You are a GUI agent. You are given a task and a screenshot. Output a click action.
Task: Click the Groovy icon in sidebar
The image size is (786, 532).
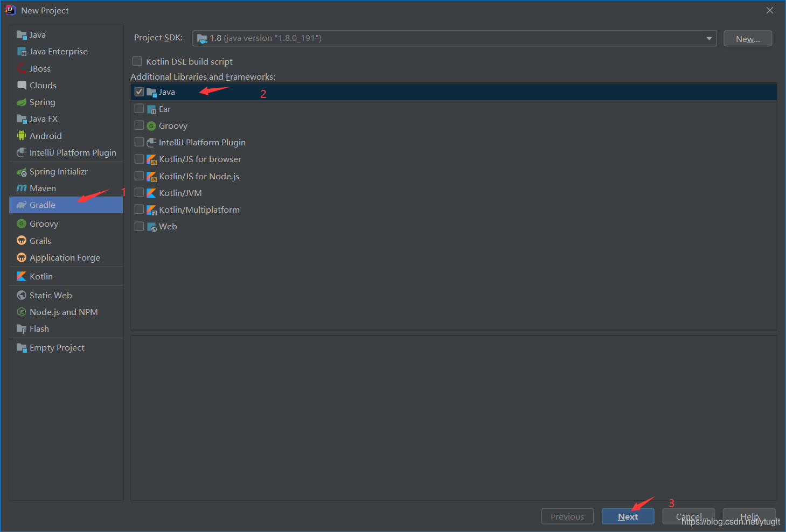point(22,224)
